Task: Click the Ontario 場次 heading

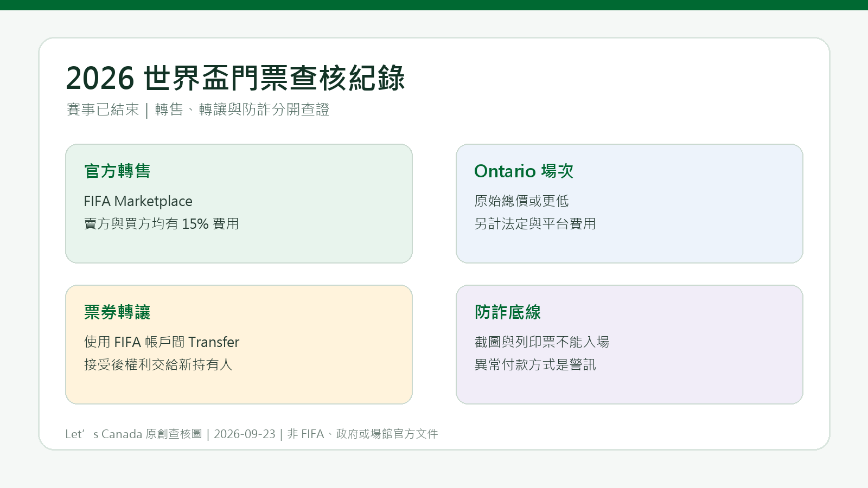Action: 524,171
